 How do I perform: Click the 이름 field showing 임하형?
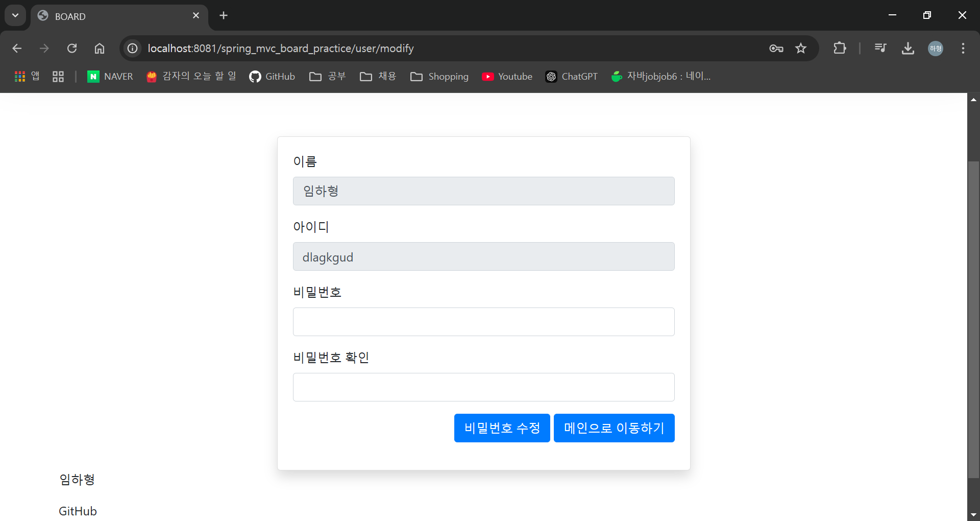click(x=484, y=191)
